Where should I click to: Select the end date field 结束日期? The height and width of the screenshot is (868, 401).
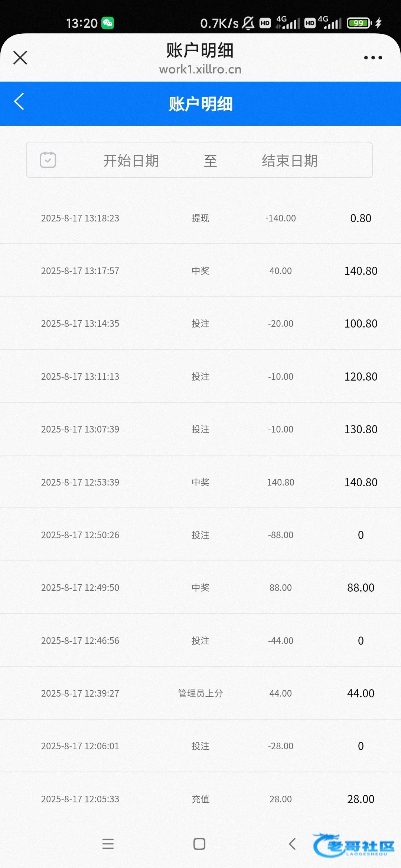click(290, 161)
